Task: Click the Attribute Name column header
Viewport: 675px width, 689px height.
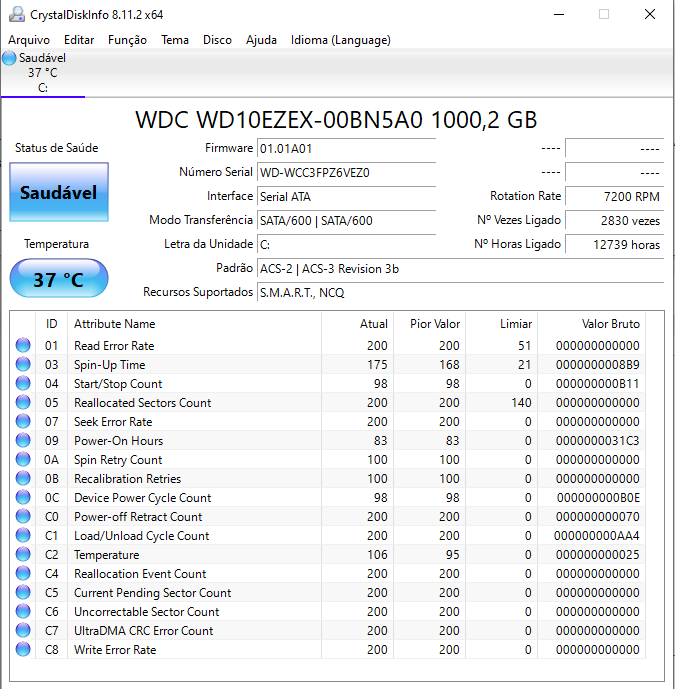Action: 194,324
